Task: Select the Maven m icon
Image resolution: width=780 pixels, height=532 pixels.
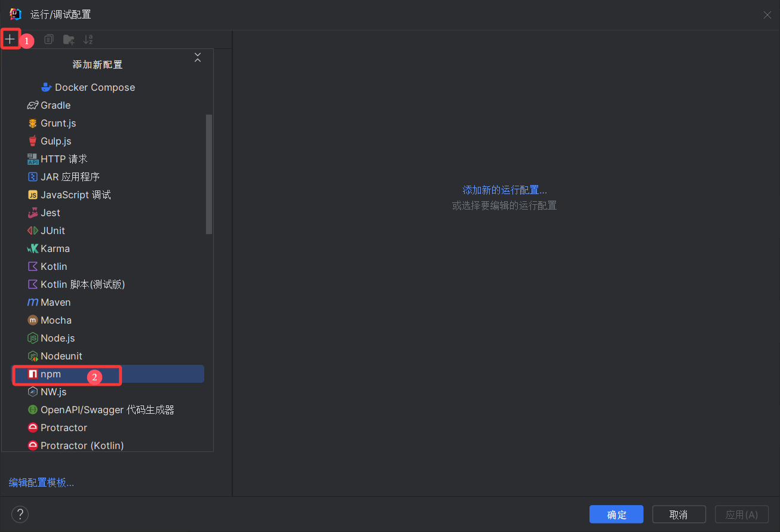Action: (33, 302)
